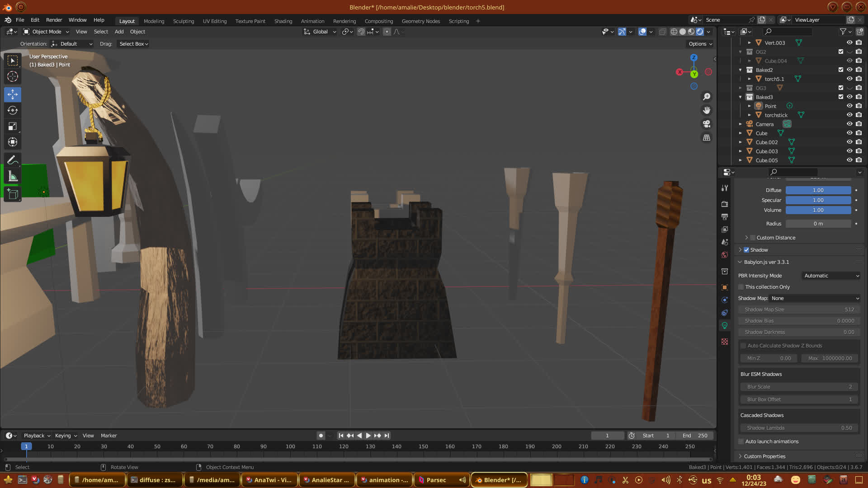
Task: Select the Rotate tool in the toolbar
Action: tap(13, 111)
